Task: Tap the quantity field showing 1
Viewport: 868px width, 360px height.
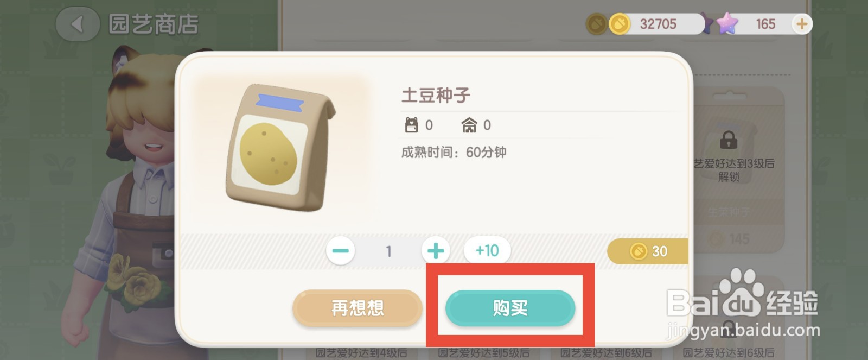Action: point(388,251)
